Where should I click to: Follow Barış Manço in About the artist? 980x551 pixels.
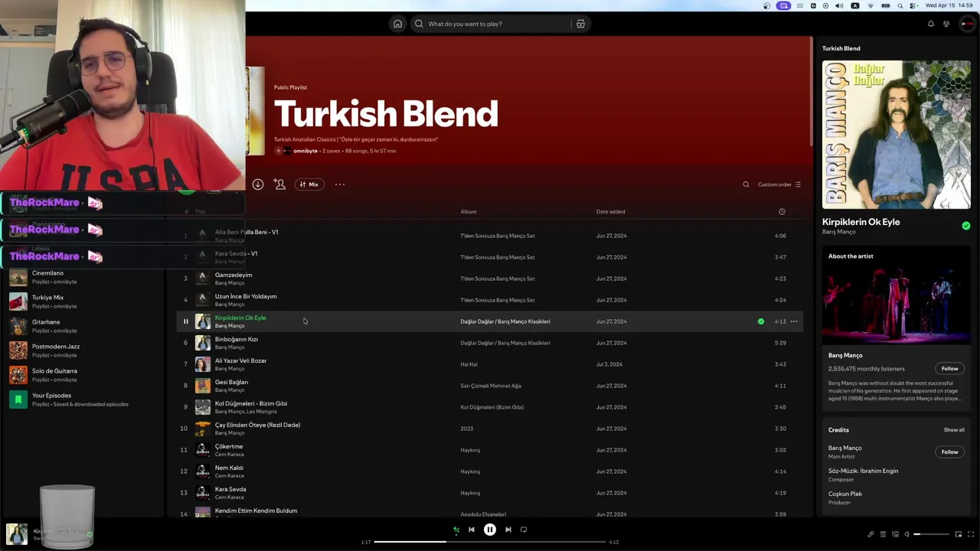(x=949, y=369)
